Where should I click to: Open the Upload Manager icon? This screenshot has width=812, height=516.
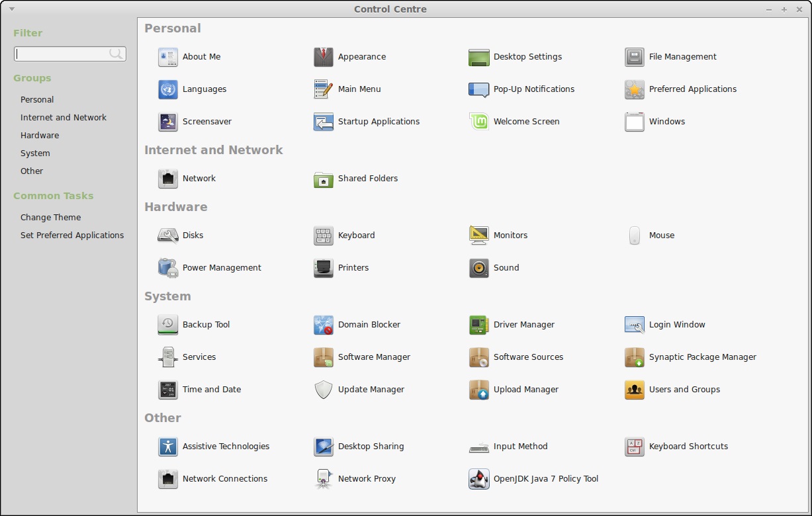coord(479,390)
